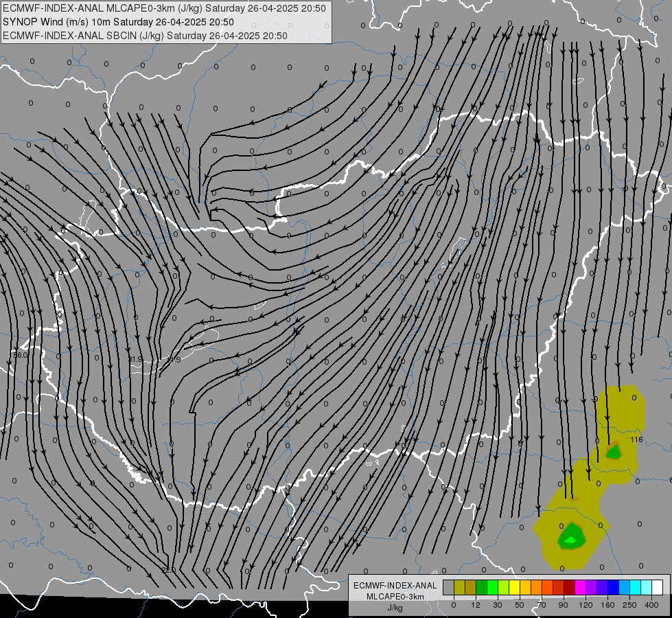Click the legend scale label 90
This screenshot has width=672, height=618.
[x=563, y=605]
